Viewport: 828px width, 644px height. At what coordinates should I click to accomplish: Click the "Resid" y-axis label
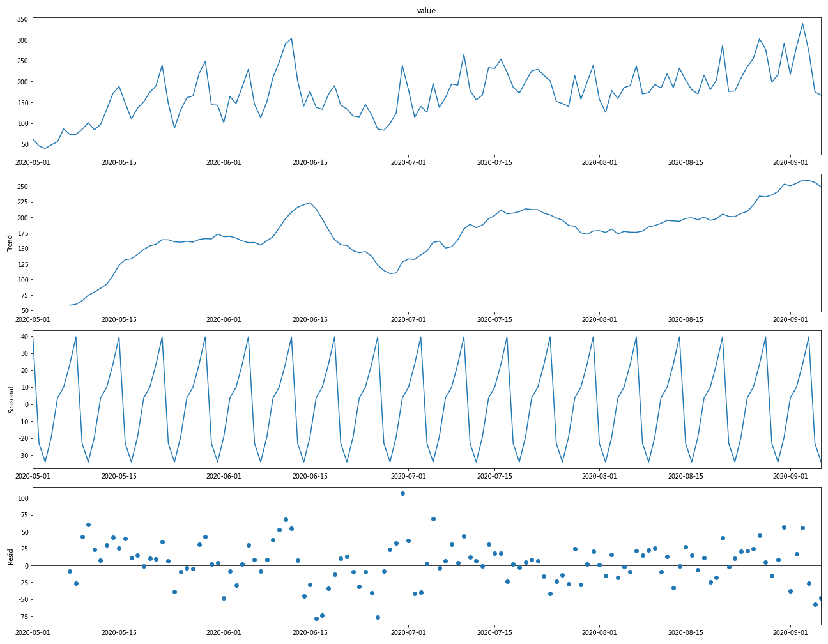pyautogui.click(x=10, y=556)
